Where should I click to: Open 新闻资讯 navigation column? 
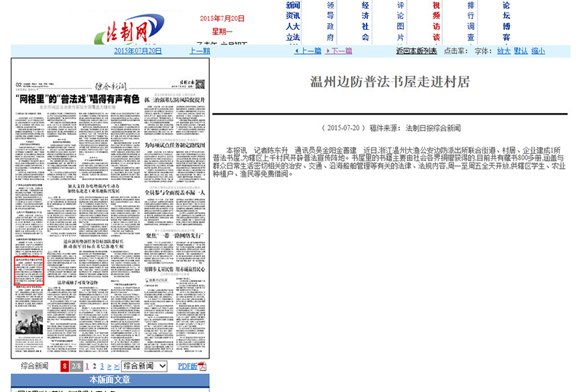pos(293,21)
